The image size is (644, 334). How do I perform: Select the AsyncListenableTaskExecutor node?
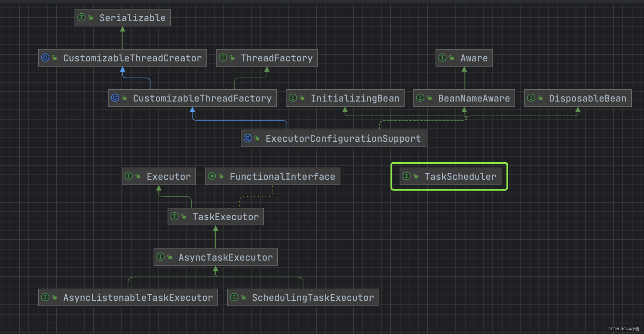point(138,298)
